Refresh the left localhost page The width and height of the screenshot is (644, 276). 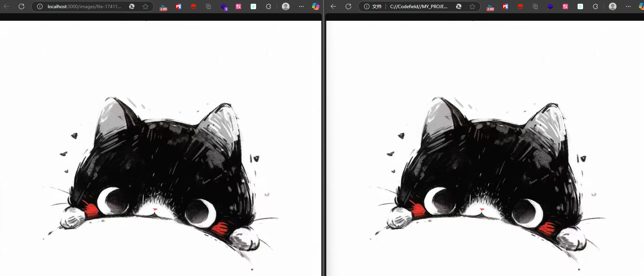(x=21, y=6)
